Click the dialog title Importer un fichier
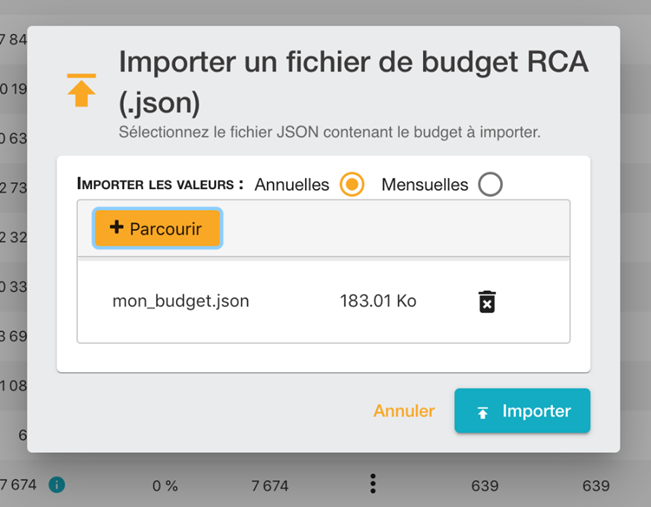Image resolution: width=651 pixels, height=507 pixels. click(x=353, y=62)
